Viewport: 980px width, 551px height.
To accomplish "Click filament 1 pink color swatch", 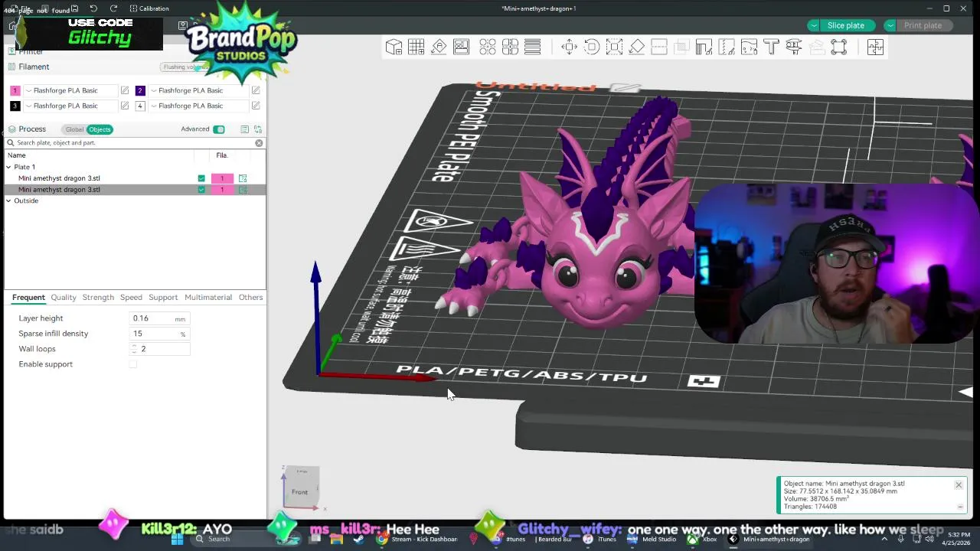I will click(15, 90).
